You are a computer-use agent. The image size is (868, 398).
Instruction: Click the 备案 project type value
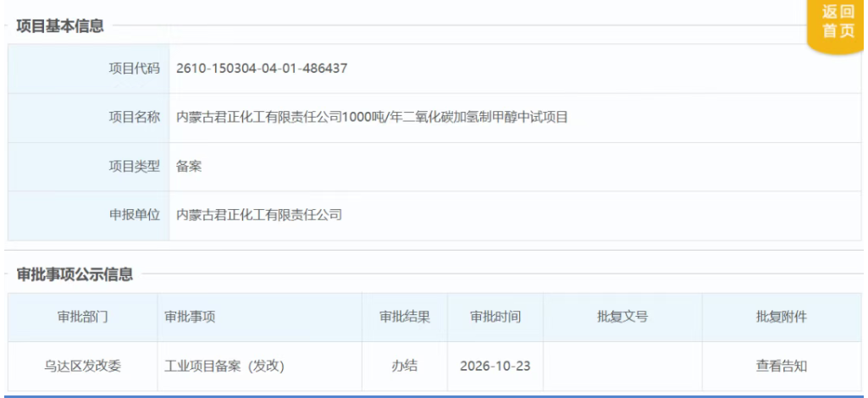point(189,166)
